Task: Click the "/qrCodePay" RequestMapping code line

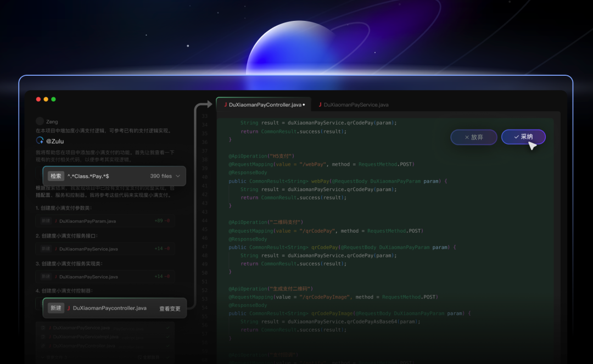Action: (x=326, y=231)
